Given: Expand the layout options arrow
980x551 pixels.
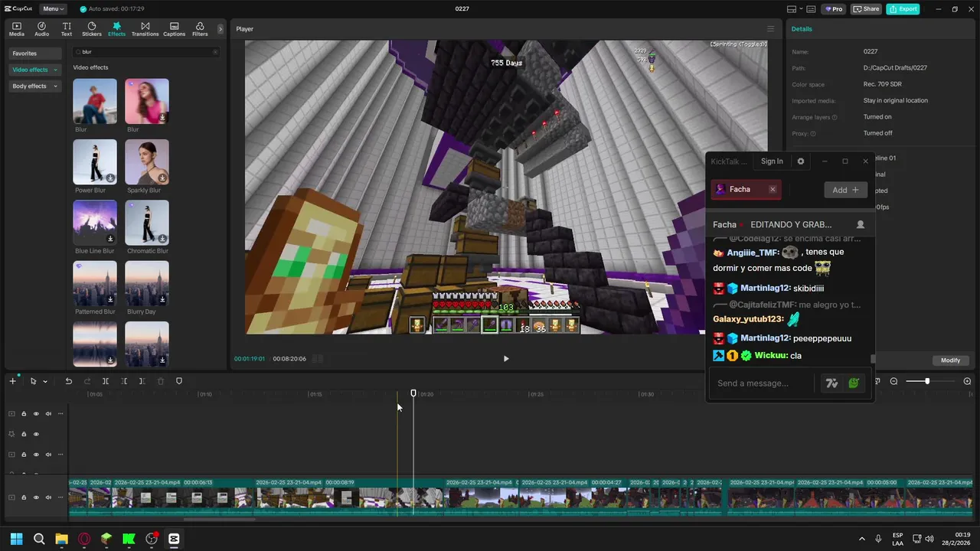Looking at the screenshot, I should [x=801, y=9].
